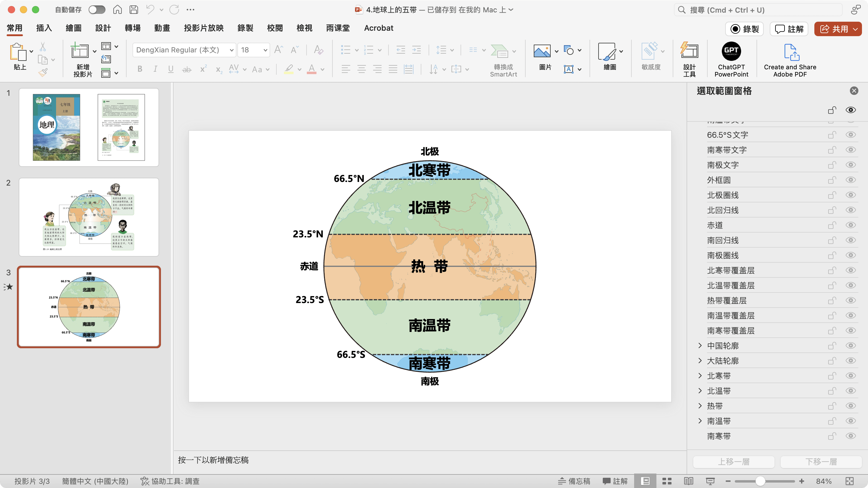This screenshot has width=868, height=488.
Task: Open the font size dropdown
Action: pos(265,50)
